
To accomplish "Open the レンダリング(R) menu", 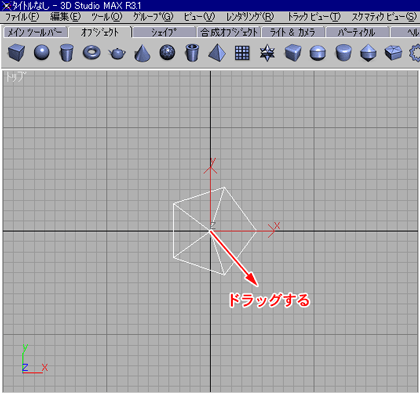I will pos(250,17).
